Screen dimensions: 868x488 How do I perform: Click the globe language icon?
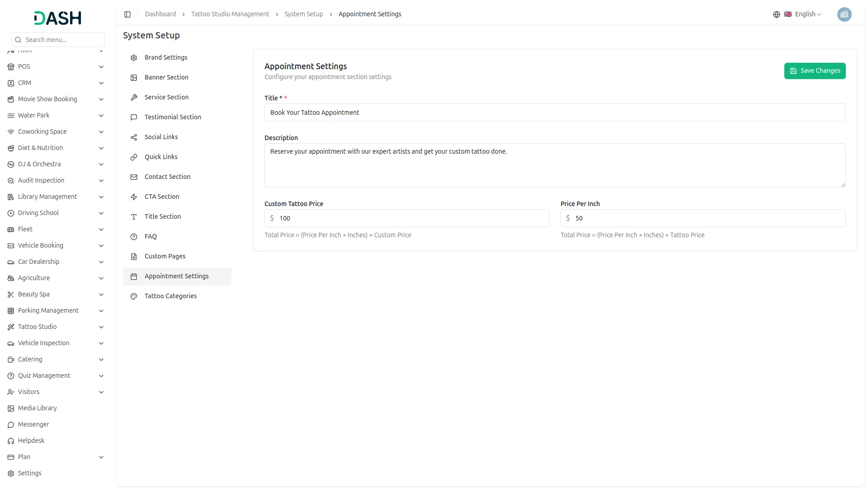pyautogui.click(x=776, y=14)
